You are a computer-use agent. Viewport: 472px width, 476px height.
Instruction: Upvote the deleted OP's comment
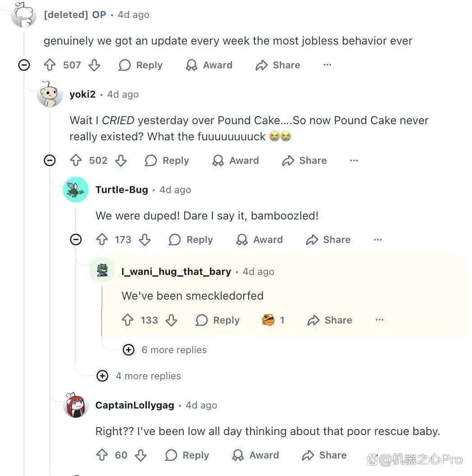(50, 65)
